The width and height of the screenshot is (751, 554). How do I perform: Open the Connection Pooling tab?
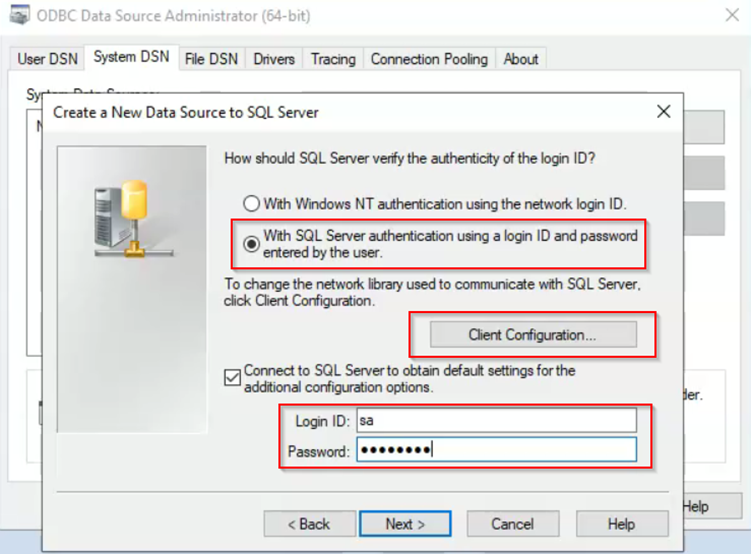tap(429, 59)
